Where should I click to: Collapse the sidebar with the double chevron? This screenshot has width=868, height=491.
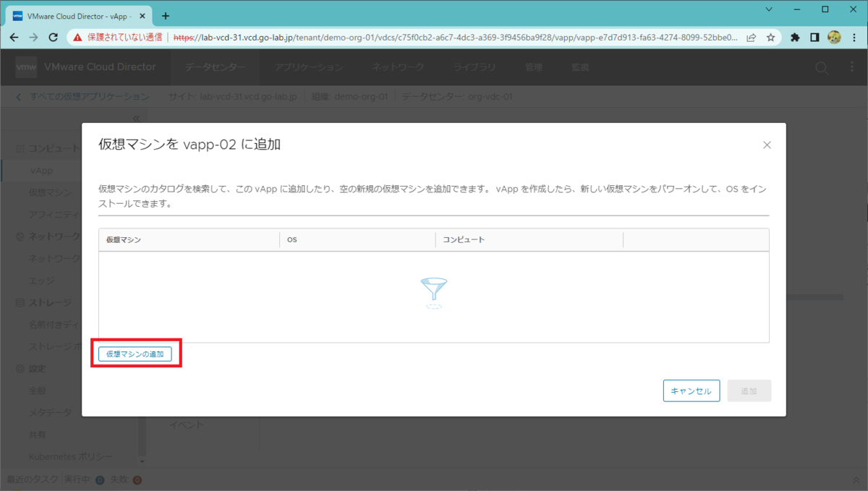(136, 118)
